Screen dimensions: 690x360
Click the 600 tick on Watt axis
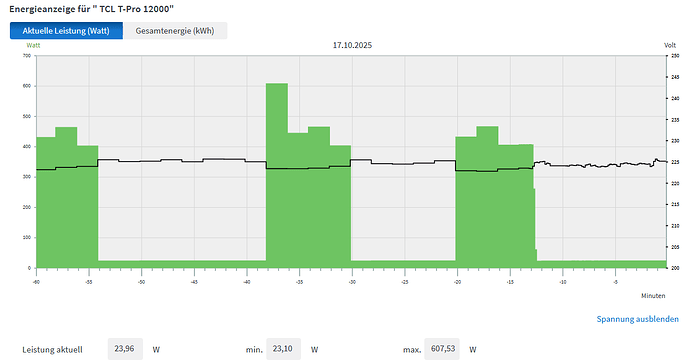pos(27,86)
